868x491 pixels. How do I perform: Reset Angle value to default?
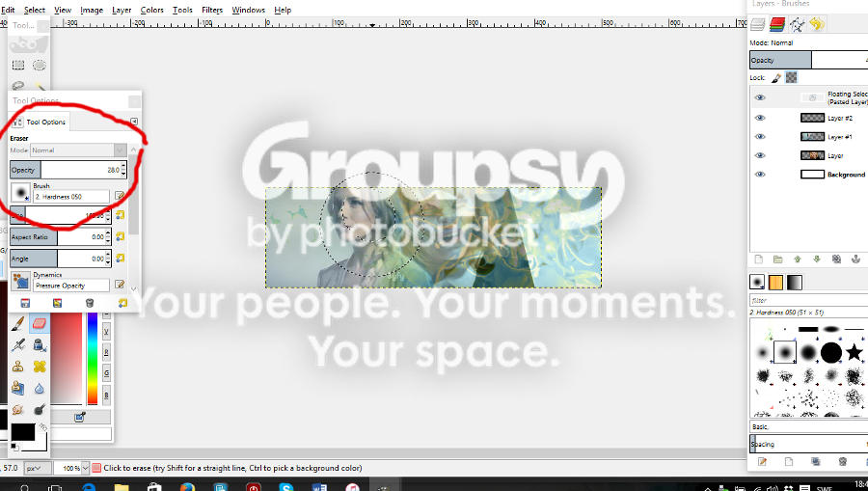click(121, 259)
